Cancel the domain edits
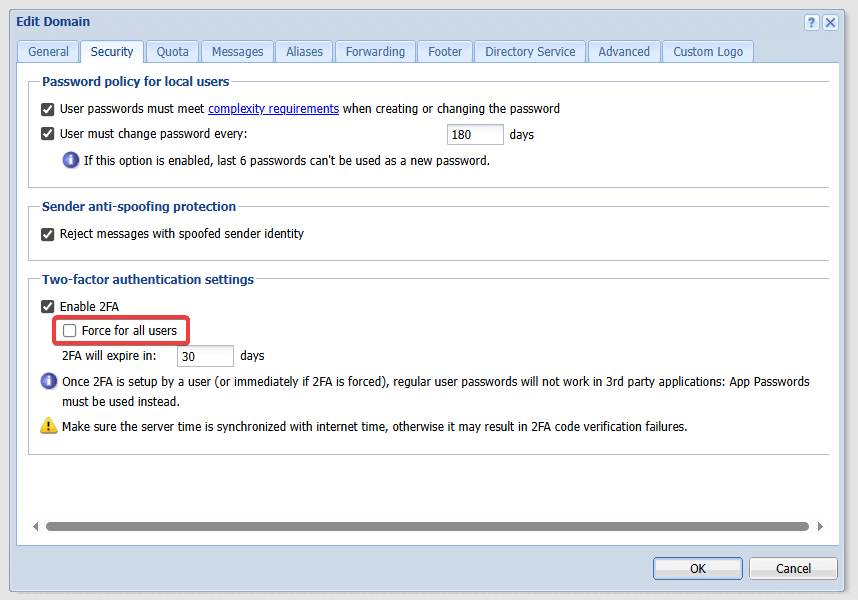Viewport: 858px width, 600px height. point(793,568)
